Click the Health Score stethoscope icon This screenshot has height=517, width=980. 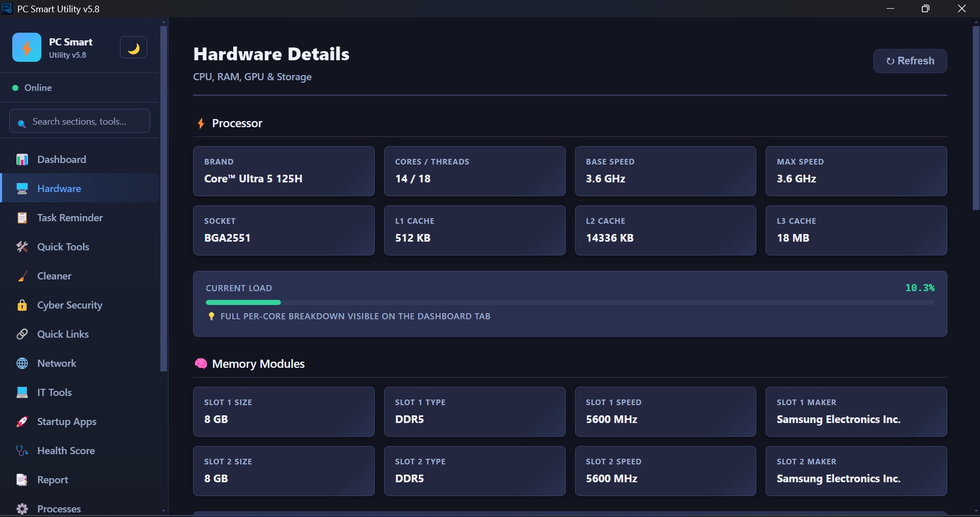(22, 451)
